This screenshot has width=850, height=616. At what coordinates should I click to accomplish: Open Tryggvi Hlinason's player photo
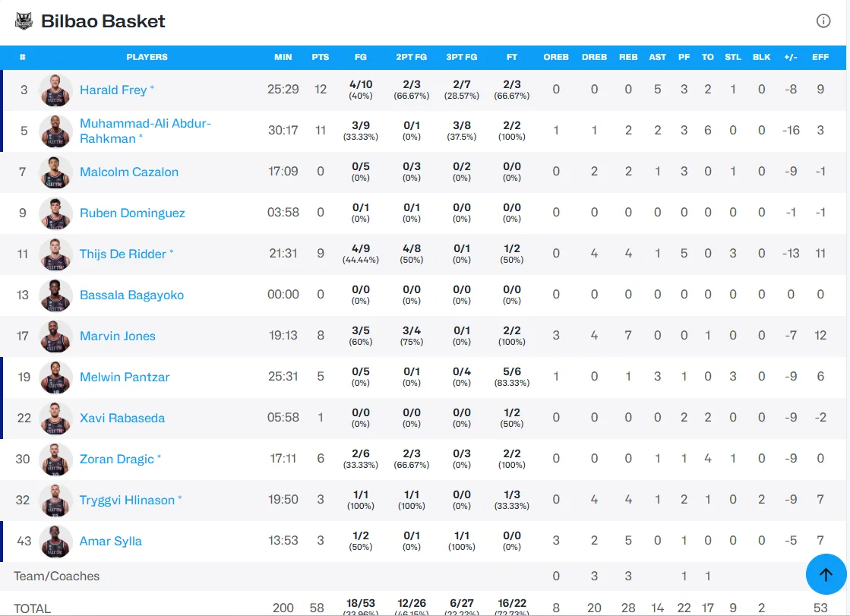tap(55, 500)
